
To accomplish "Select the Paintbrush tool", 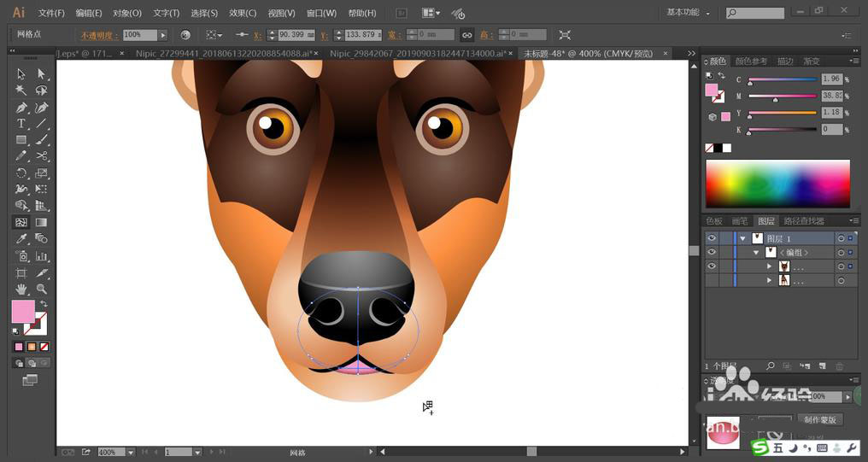I will (41, 140).
